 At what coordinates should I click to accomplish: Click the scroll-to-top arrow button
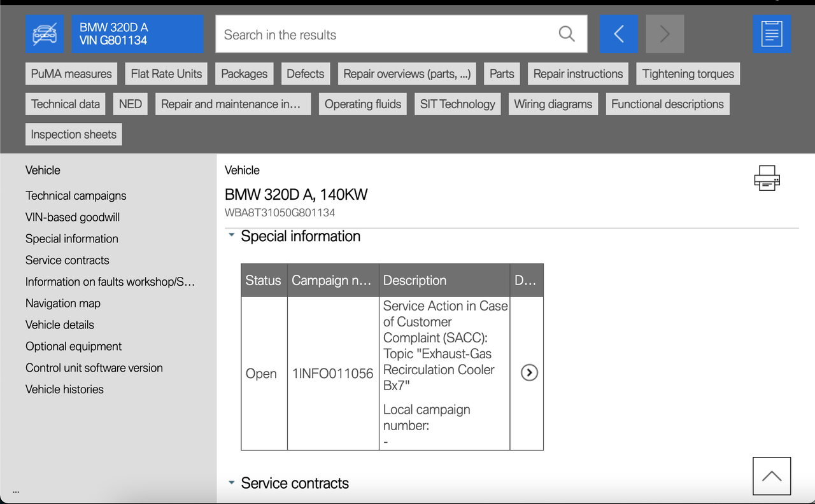pyautogui.click(x=772, y=476)
